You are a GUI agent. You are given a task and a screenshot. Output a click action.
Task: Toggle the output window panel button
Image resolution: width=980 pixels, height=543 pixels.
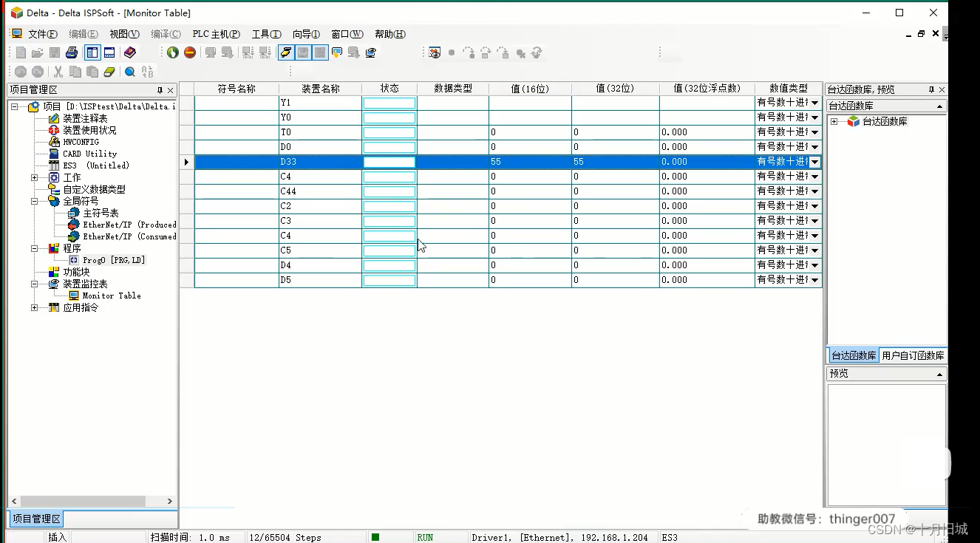pos(109,52)
